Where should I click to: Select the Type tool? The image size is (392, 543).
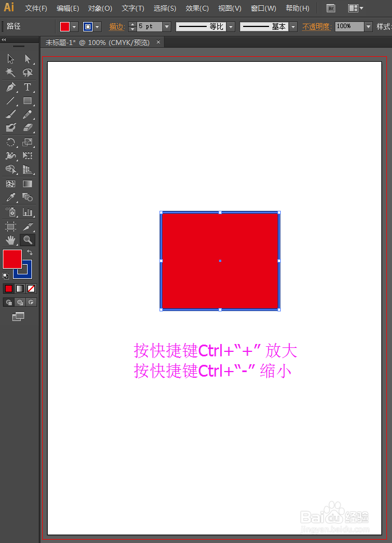coord(28,87)
